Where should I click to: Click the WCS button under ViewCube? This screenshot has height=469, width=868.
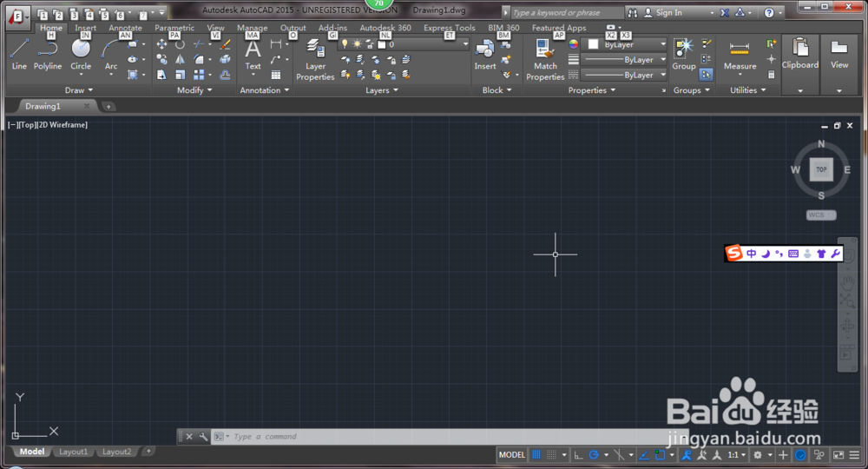click(821, 215)
